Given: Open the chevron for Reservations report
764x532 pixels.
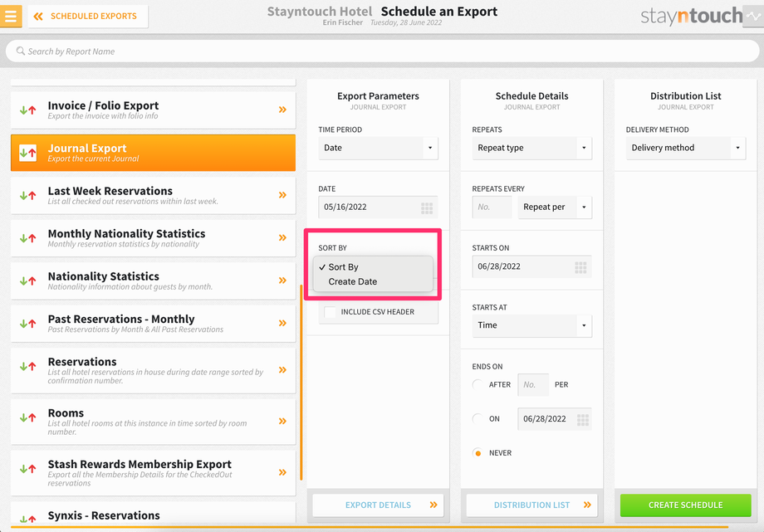Looking at the screenshot, I should tap(282, 370).
